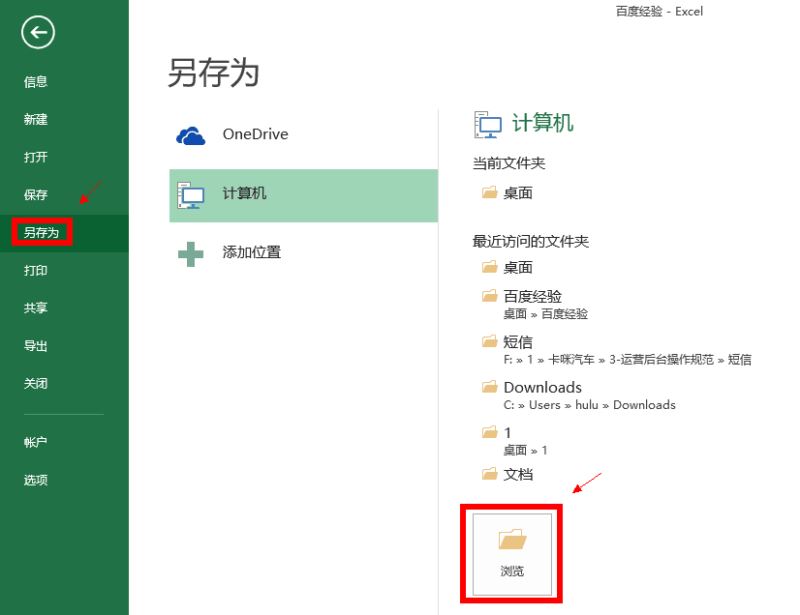
Task: Click 保存 in the backstage menu
Action: click(x=36, y=195)
